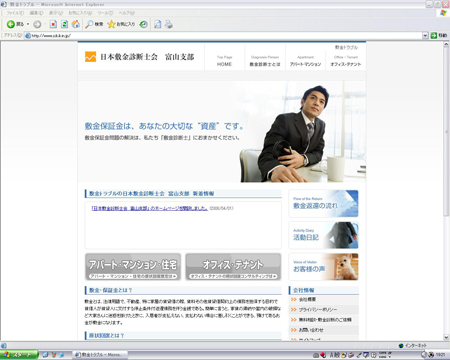The image size is (450, 360).
Task: Click the アパート・マンション・住宅 grey banner
Action: [133, 267]
